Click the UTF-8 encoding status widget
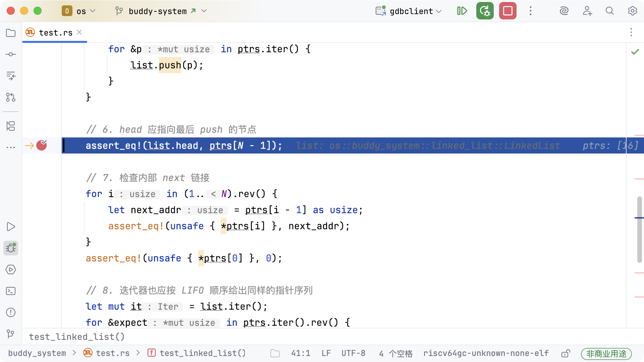The image size is (644, 362). point(353,353)
